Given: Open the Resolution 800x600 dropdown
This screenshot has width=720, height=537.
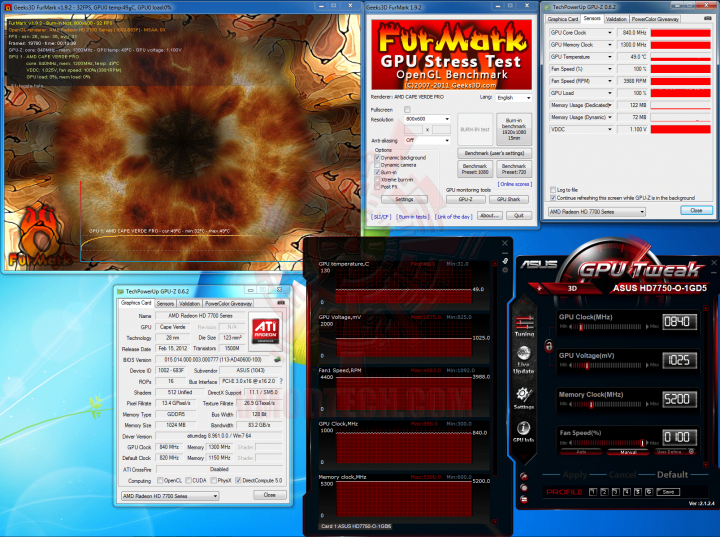Looking at the screenshot, I should click(427, 119).
